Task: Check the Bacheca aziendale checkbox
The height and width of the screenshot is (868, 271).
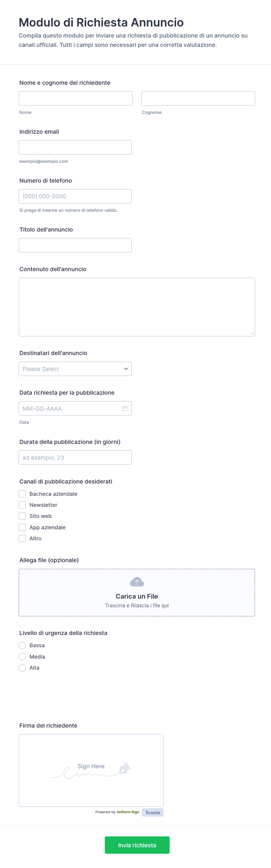Action: pyautogui.click(x=22, y=494)
